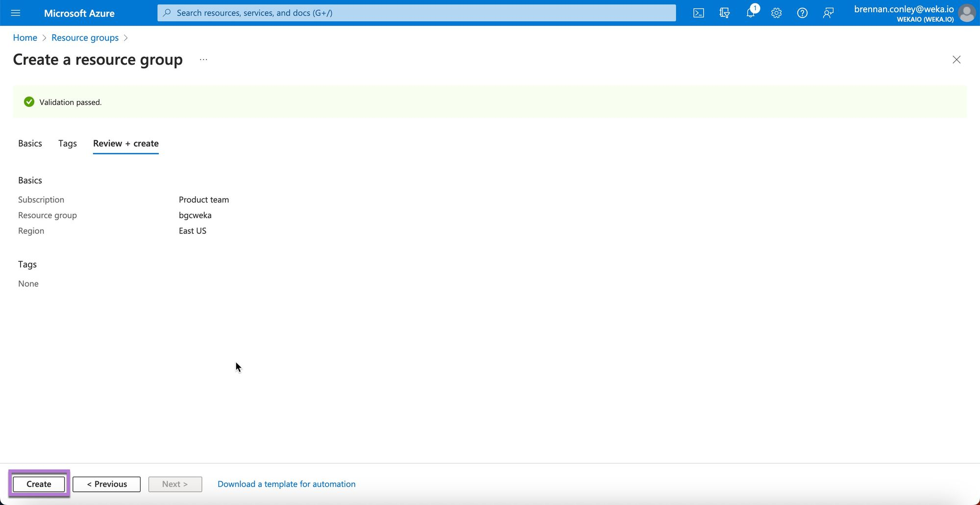The width and height of the screenshot is (980, 505).
Task: Navigate to Home in the breadcrumb
Action: coord(25,38)
